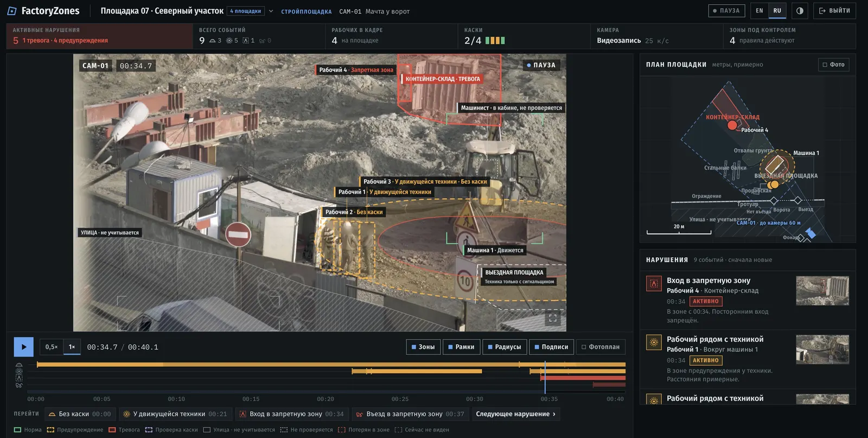868x438 pixels.
Task: Click the red restricted-zone entry violation icon
Action: tap(654, 283)
